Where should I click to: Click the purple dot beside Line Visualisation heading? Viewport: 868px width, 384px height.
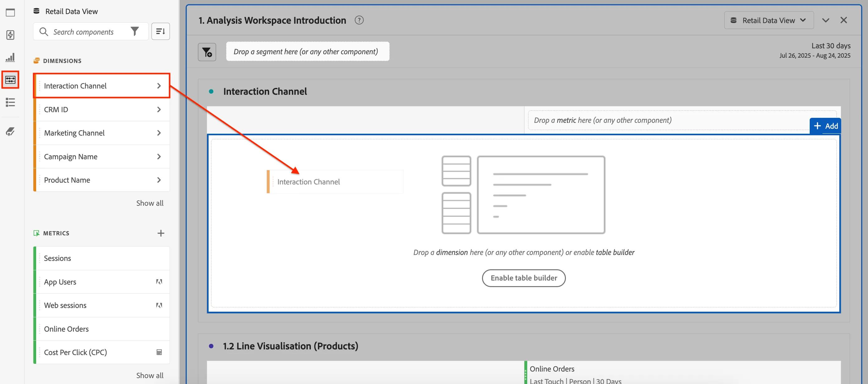click(x=211, y=346)
